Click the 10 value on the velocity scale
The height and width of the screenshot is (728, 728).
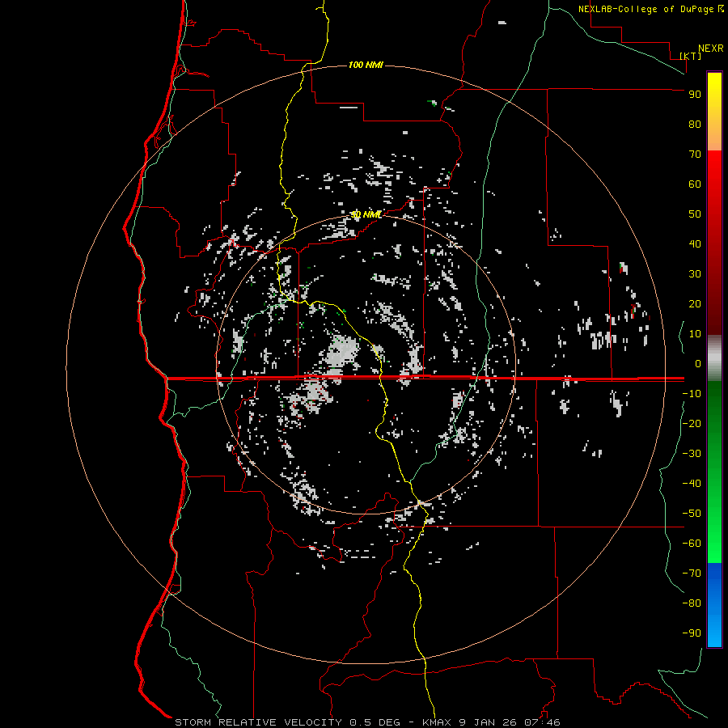point(695,334)
